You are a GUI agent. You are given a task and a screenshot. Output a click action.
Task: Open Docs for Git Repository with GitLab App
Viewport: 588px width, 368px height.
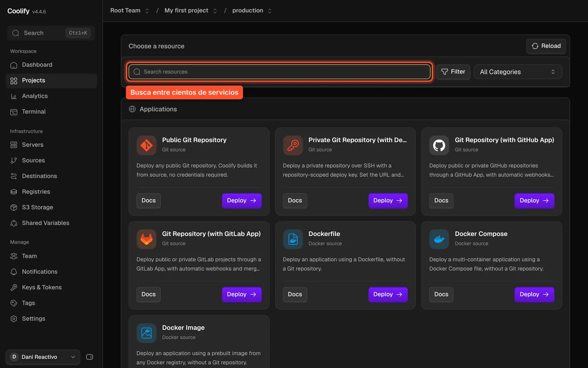pyautogui.click(x=148, y=294)
